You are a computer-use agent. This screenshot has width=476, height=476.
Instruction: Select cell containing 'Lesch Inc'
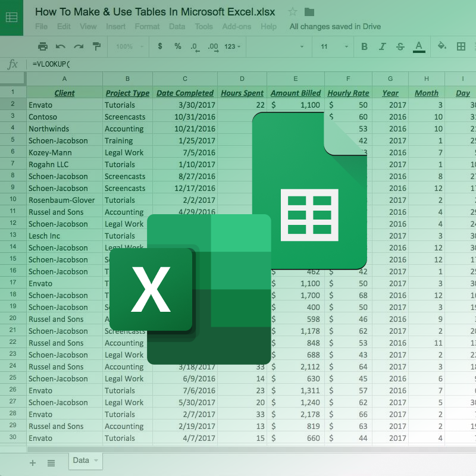64,236
